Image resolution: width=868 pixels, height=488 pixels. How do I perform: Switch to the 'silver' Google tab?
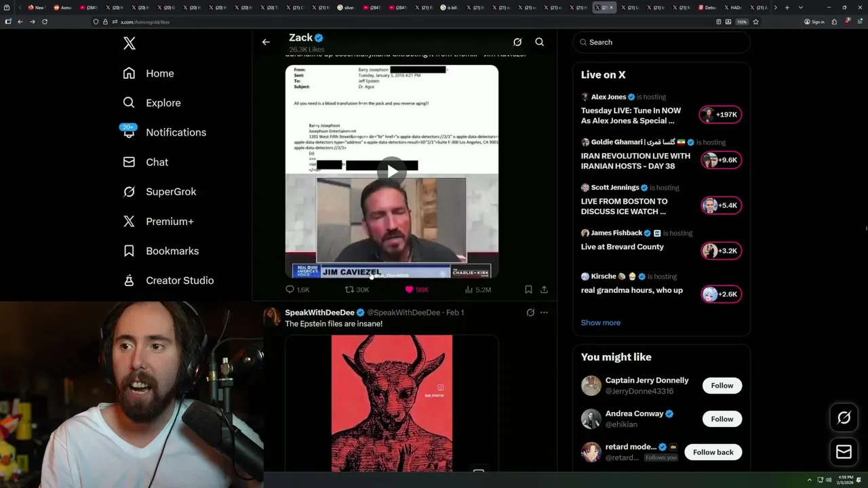pyautogui.click(x=346, y=7)
